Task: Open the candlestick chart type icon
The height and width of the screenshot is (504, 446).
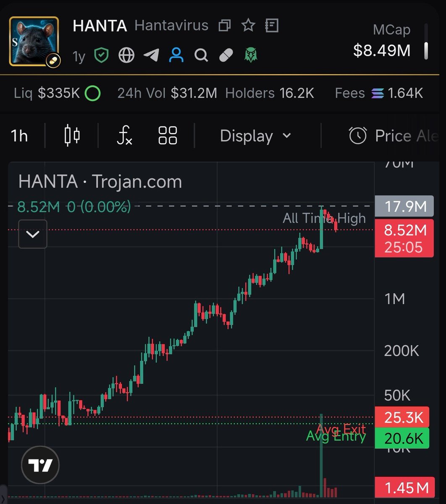Action: (x=72, y=136)
